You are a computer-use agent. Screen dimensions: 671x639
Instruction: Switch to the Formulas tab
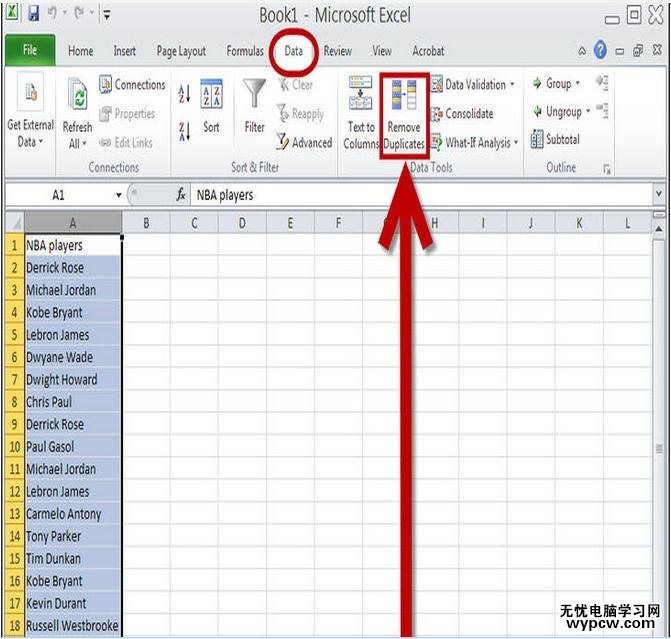(x=245, y=51)
